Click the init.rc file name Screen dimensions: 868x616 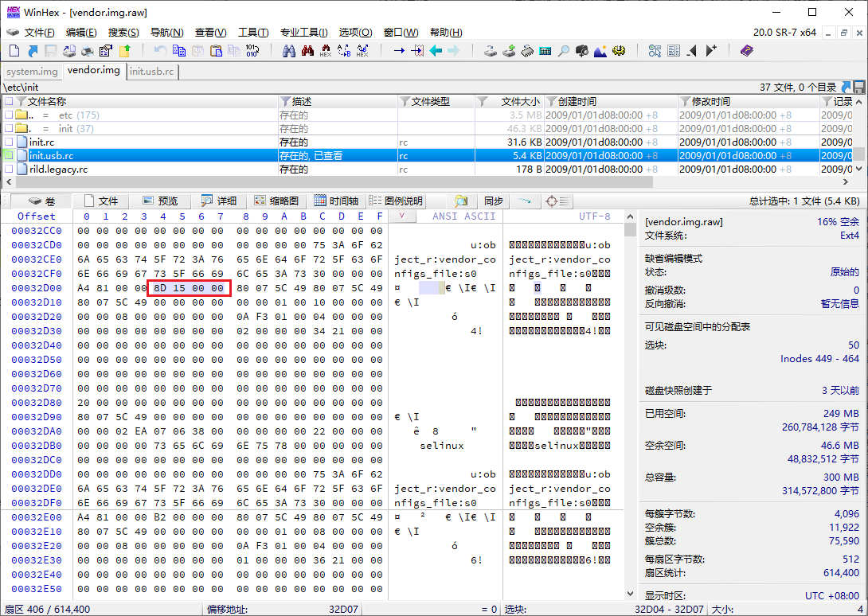pyautogui.click(x=41, y=142)
